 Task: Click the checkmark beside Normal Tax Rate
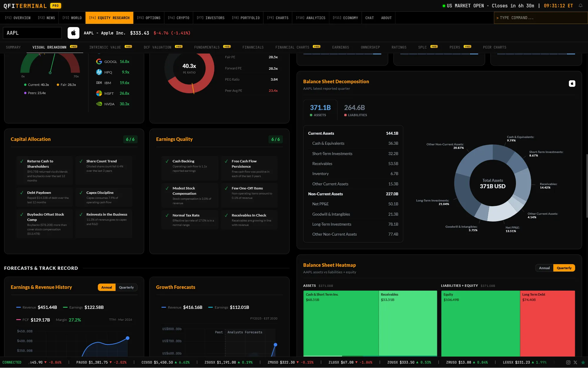click(x=167, y=215)
